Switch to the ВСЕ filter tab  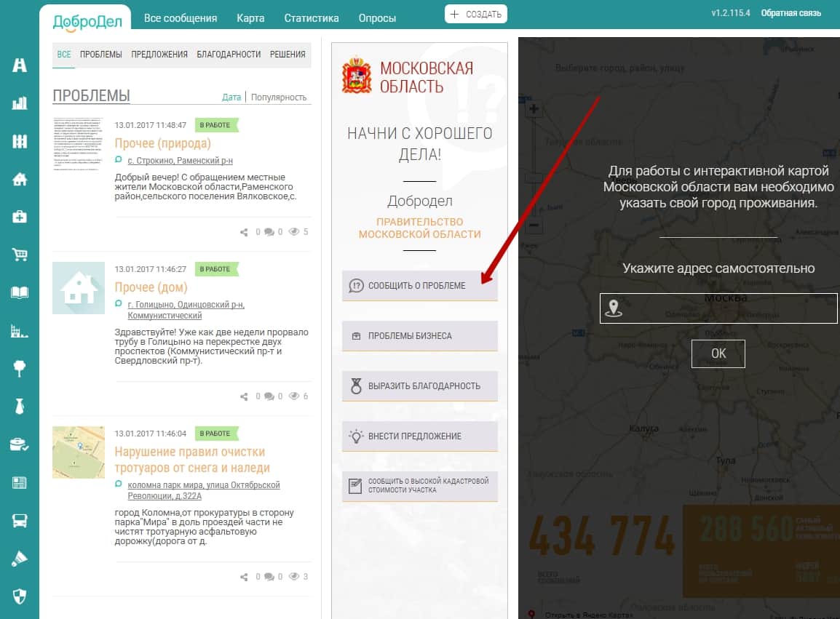(64, 55)
